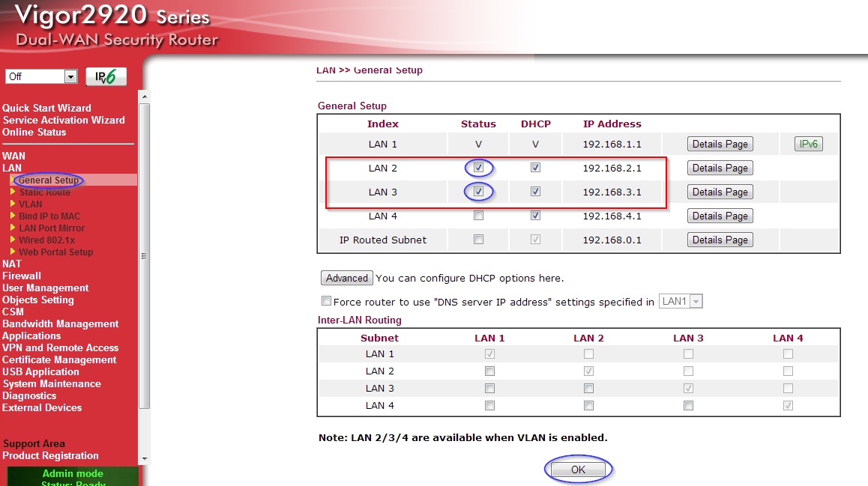Check LAN 2 to LAN 1 inter-LAN routing
Viewport: 868px width, 486px height.
pos(489,371)
